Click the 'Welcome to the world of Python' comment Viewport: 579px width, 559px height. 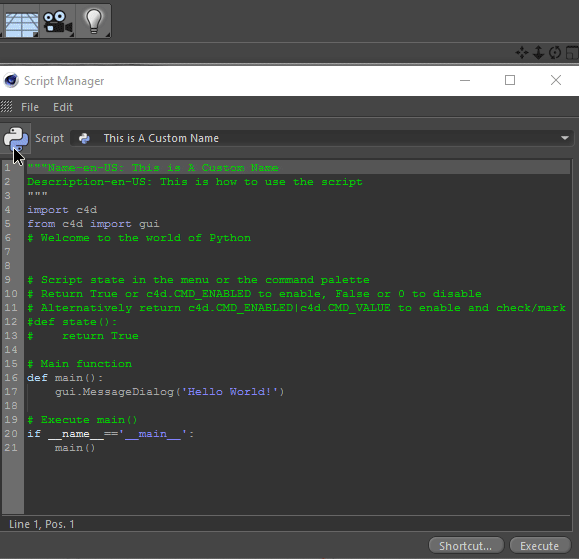[139, 238]
